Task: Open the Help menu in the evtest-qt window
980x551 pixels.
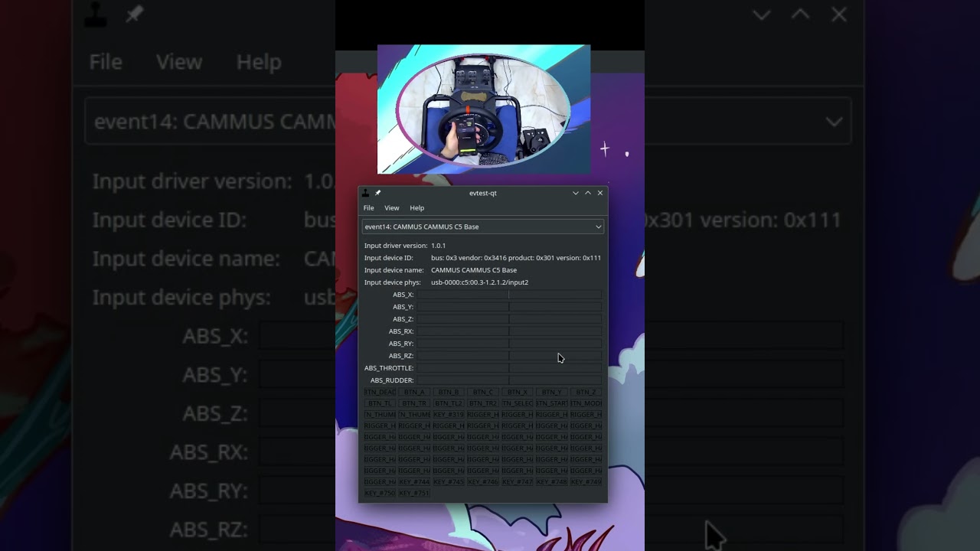Action: click(416, 208)
